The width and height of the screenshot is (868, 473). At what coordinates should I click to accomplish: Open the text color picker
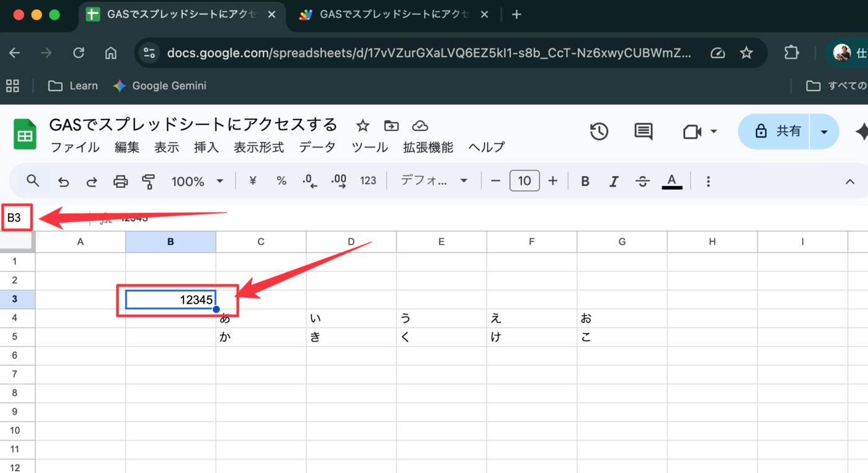click(x=672, y=181)
